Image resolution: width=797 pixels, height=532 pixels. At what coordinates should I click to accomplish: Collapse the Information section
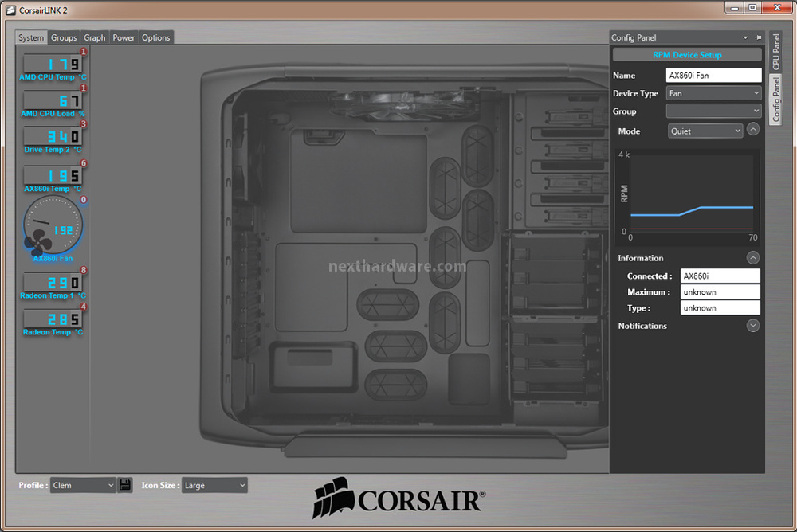(753, 257)
